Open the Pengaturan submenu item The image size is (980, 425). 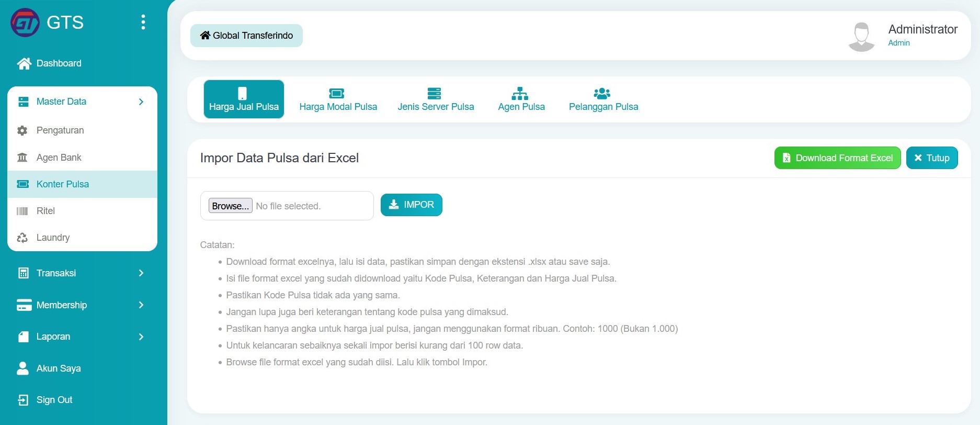(82, 130)
